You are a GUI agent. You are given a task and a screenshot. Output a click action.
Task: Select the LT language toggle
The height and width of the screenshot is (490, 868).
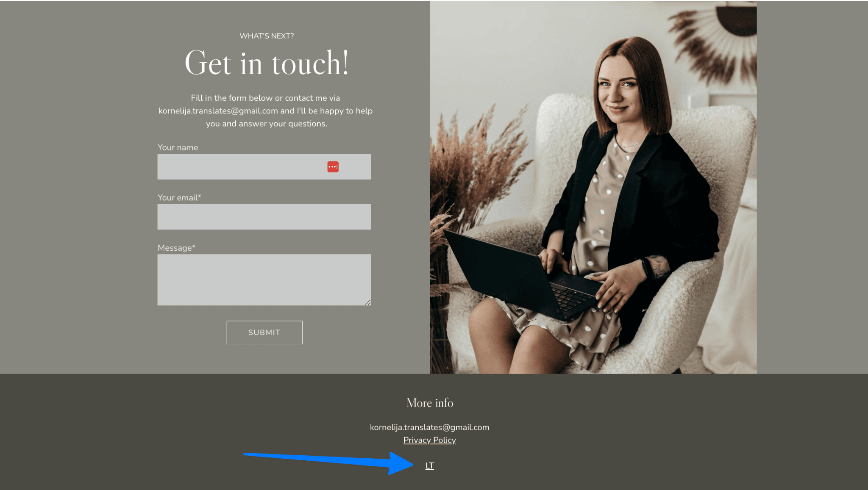(x=429, y=465)
